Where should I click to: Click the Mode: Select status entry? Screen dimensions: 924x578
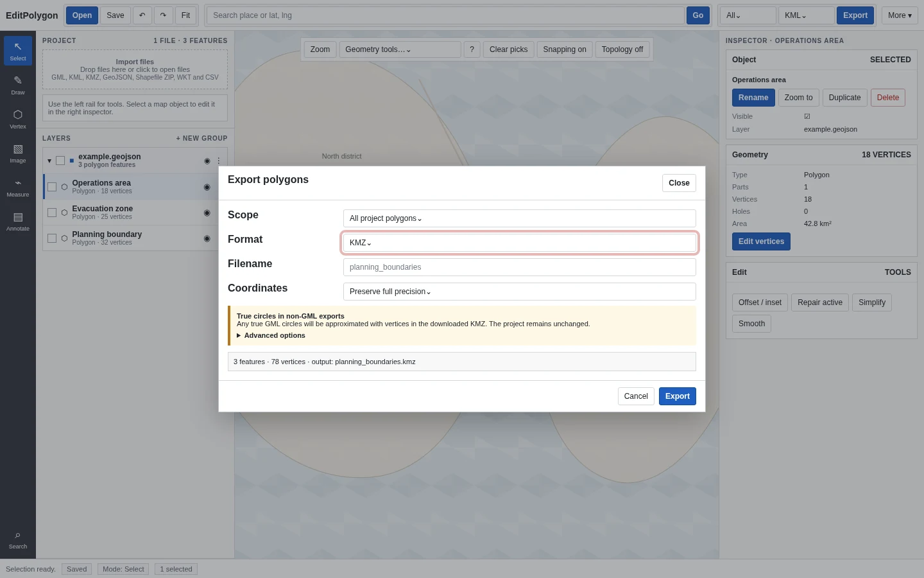click(x=123, y=569)
